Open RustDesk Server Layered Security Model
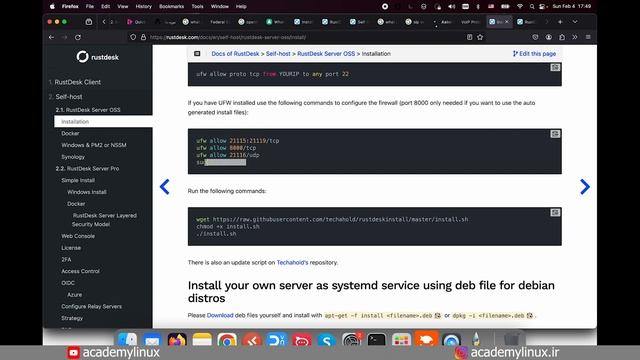This screenshot has height=360, width=640. [x=104, y=220]
